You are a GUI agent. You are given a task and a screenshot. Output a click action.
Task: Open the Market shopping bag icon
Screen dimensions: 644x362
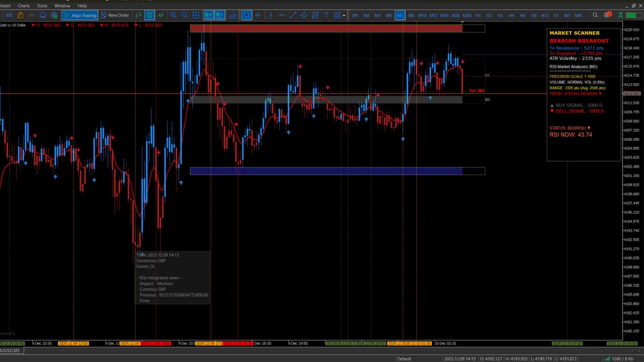(x=20, y=15)
